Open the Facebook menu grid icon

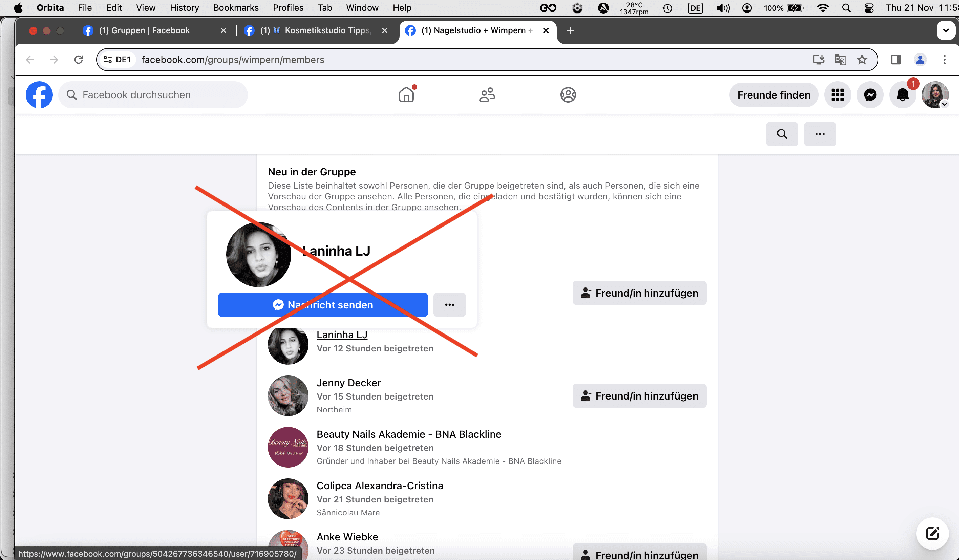click(x=837, y=95)
